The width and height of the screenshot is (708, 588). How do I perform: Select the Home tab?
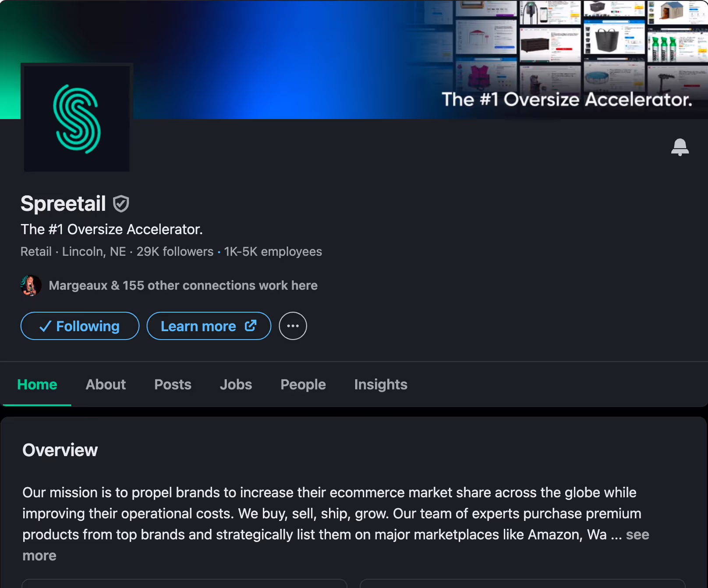tap(37, 384)
